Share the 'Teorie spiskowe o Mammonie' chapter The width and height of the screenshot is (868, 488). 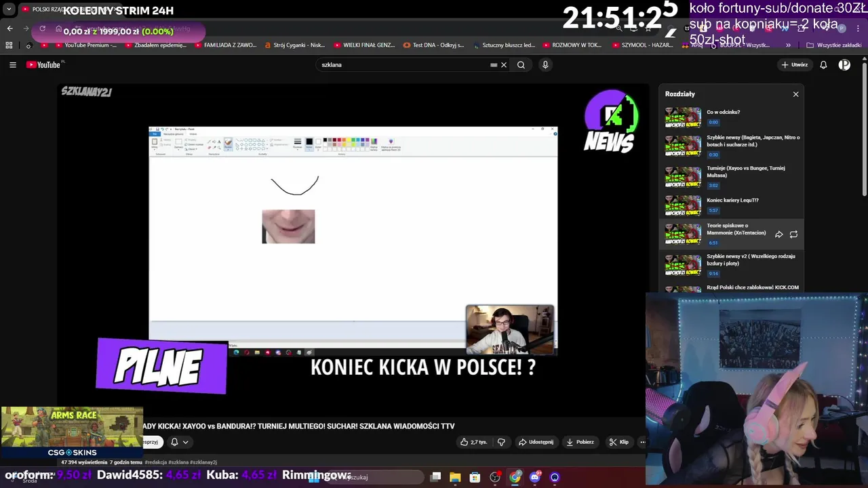point(778,235)
